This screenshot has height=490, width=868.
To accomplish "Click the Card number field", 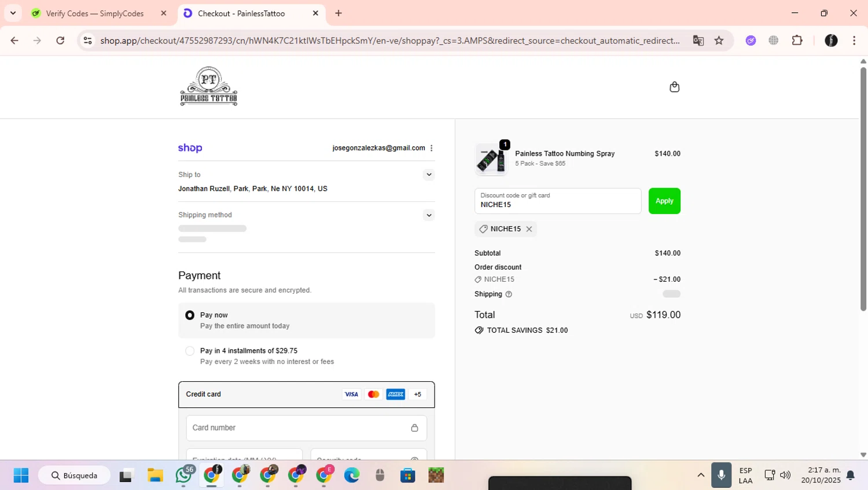I will (x=307, y=428).
